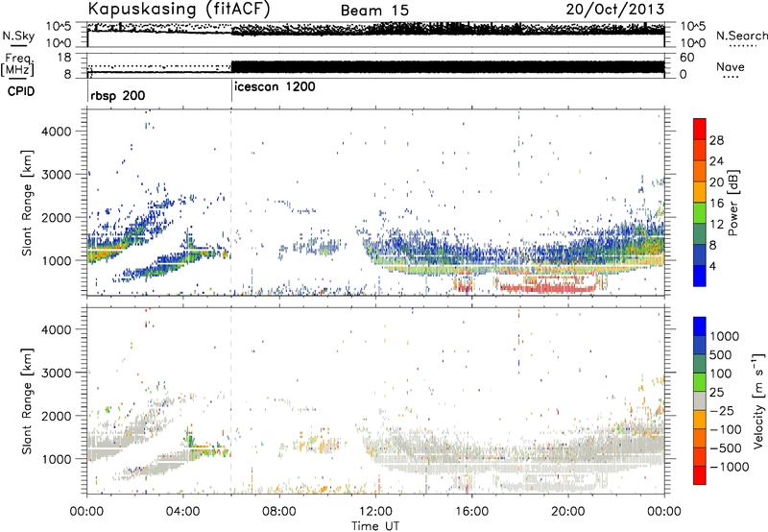Screen dimensions: 768x532
Task: Click the '20' Power colorbar tick
Action: coord(716,182)
